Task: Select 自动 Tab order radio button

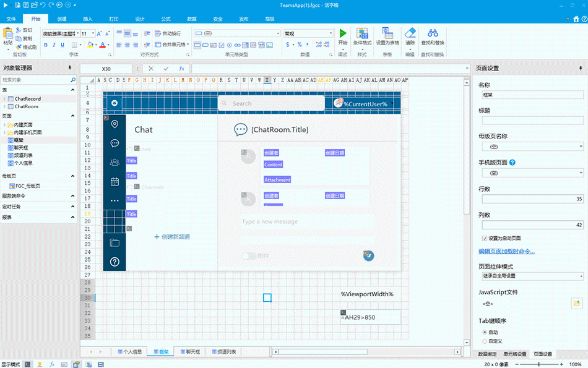Action: [485, 332]
